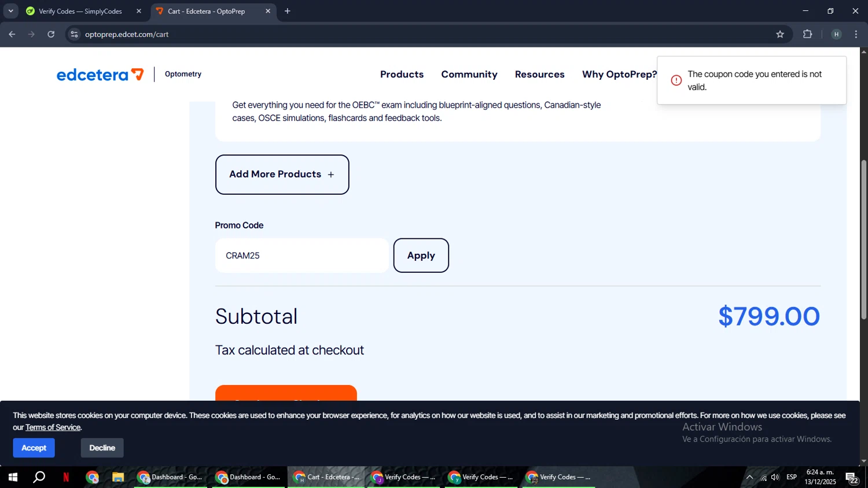Screen dimensions: 868x488
Task: Open the tab search dropdown
Action: (10, 11)
